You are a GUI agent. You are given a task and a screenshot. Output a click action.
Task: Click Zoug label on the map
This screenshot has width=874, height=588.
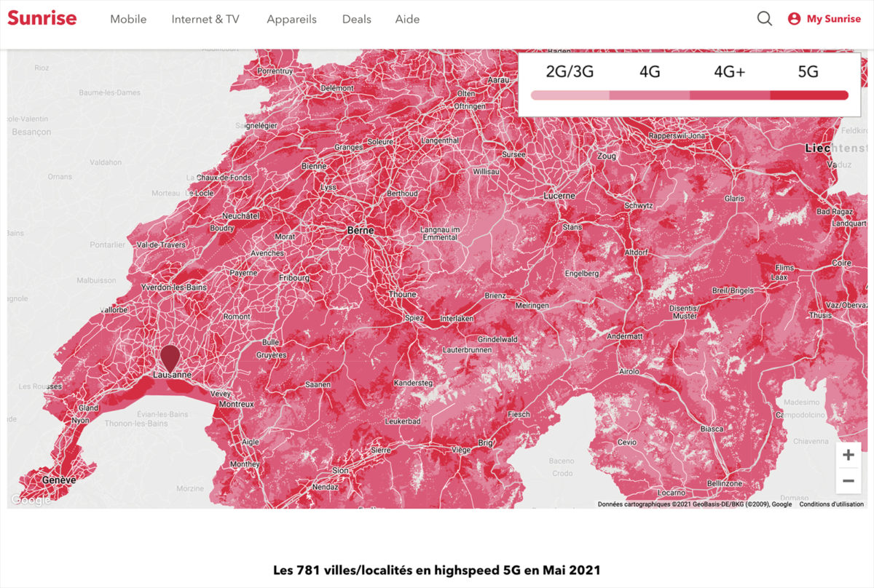(606, 156)
